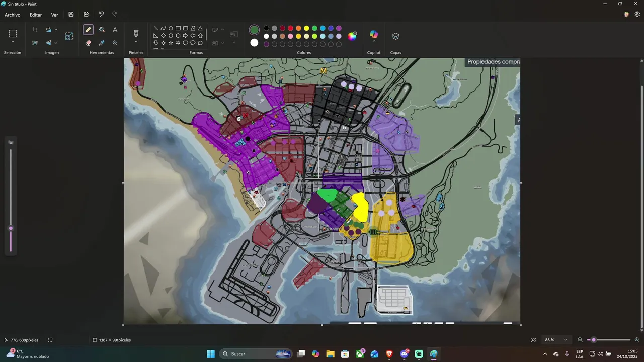Open the Archivo menu
The height and width of the screenshot is (362, 644).
tap(13, 15)
